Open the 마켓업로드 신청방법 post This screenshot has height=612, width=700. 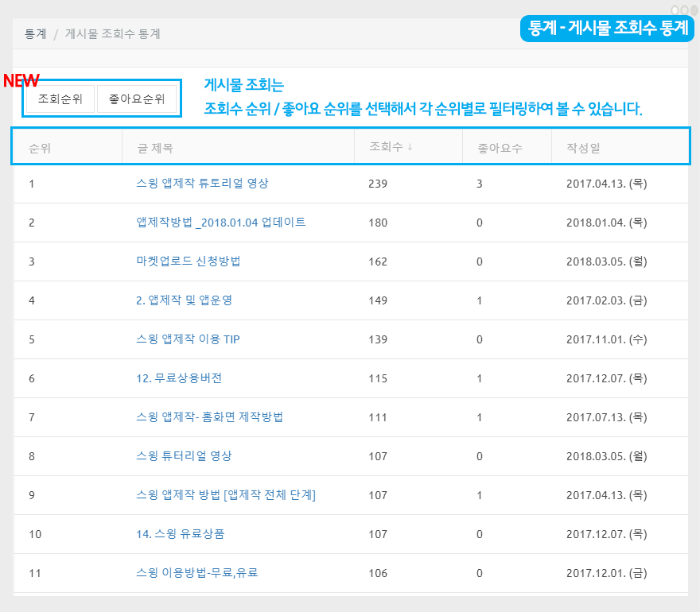(x=188, y=261)
